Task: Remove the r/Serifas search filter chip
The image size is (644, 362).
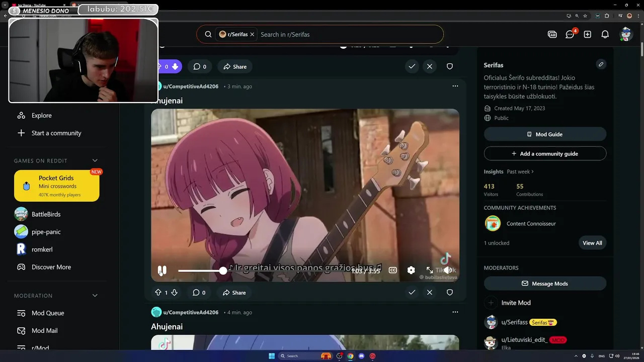Action: coord(252,34)
